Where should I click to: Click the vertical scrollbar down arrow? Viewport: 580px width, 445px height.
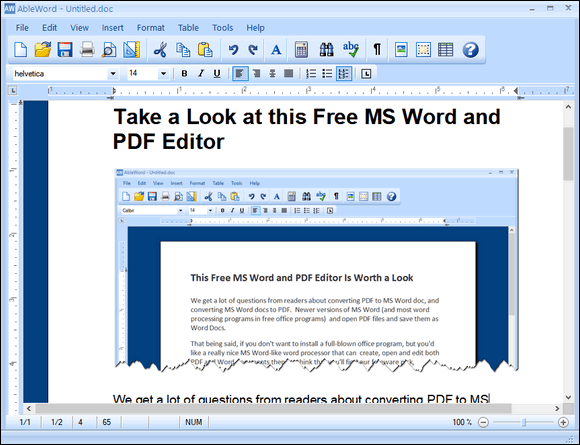(568, 397)
